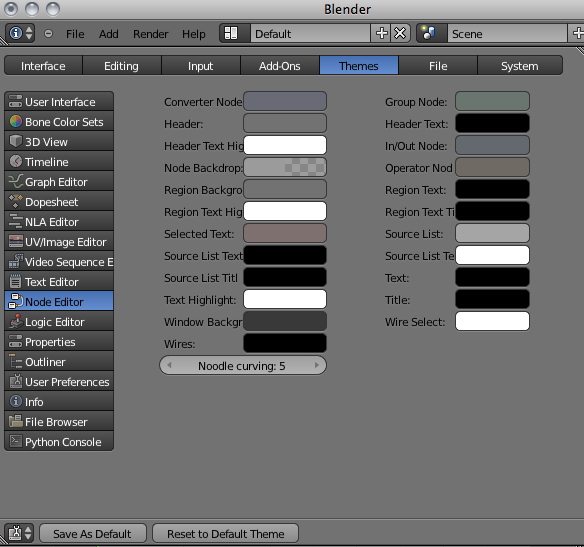Switch to the Input tab
This screenshot has width=584, height=547.
[200, 66]
